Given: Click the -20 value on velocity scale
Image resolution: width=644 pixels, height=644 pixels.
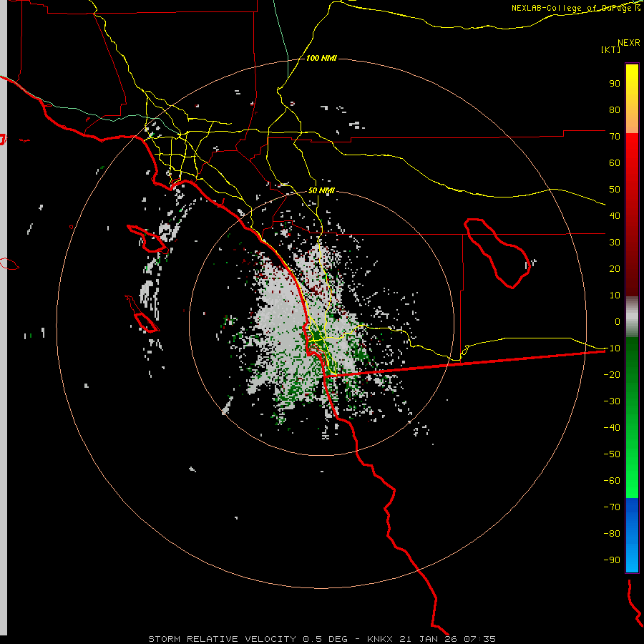Looking at the screenshot, I should [612, 375].
